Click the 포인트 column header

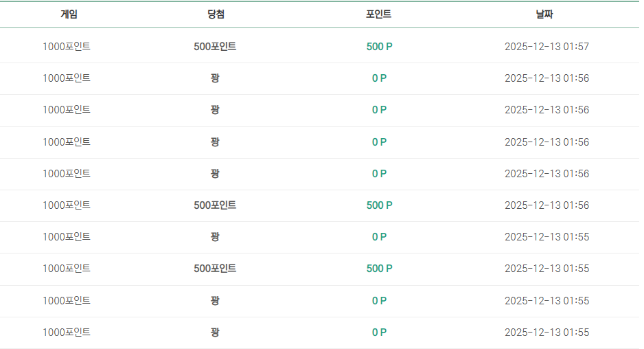click(379, 14)
